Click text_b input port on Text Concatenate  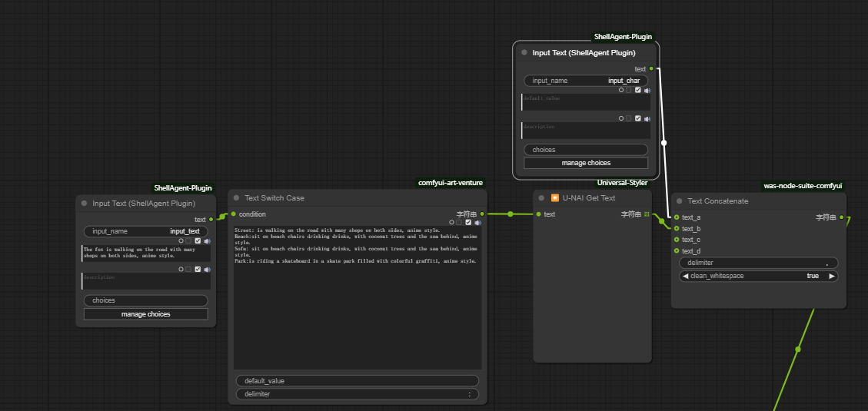pos(677,228)
